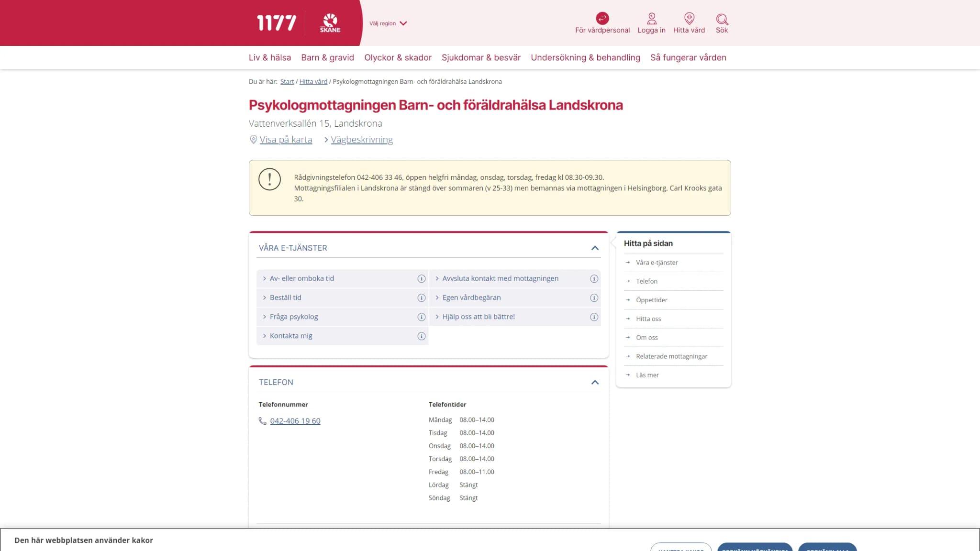Click info icon for Beställ tid
The height and width of the screenshot is (551, 980).
click(422, 298)
